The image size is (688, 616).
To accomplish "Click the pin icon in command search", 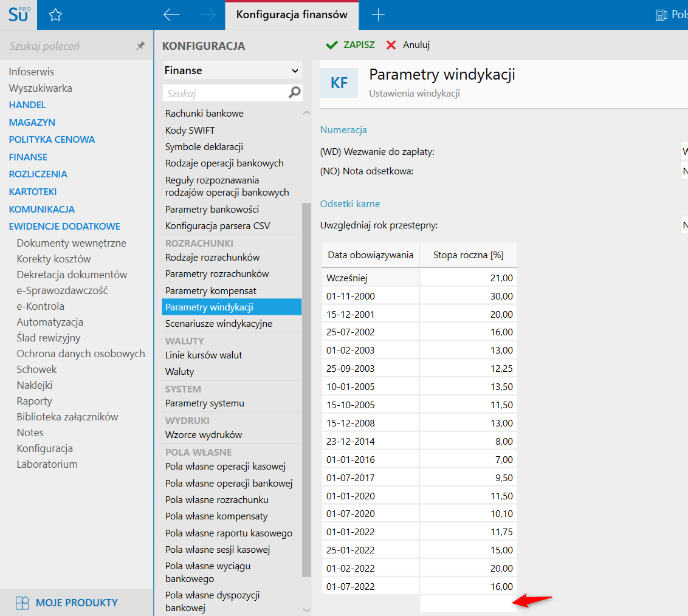I will (x=140, y=46).
